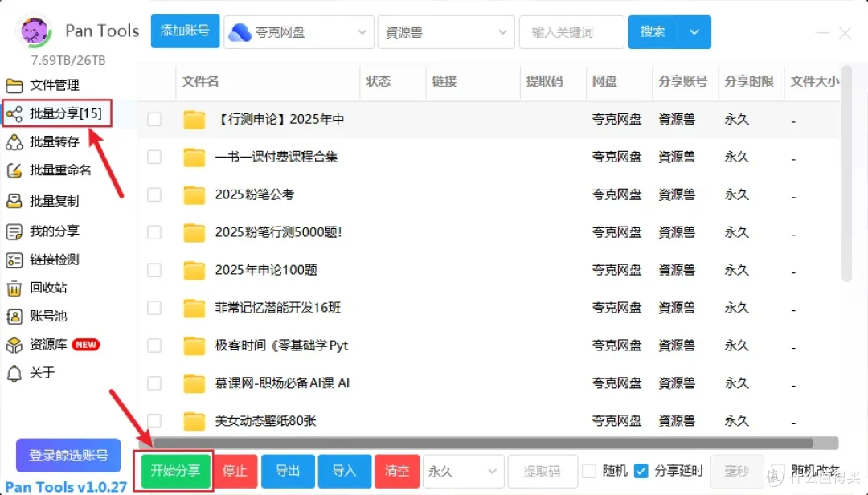Check the box for 一书一课付费课程合集

[x=154, y=157]
